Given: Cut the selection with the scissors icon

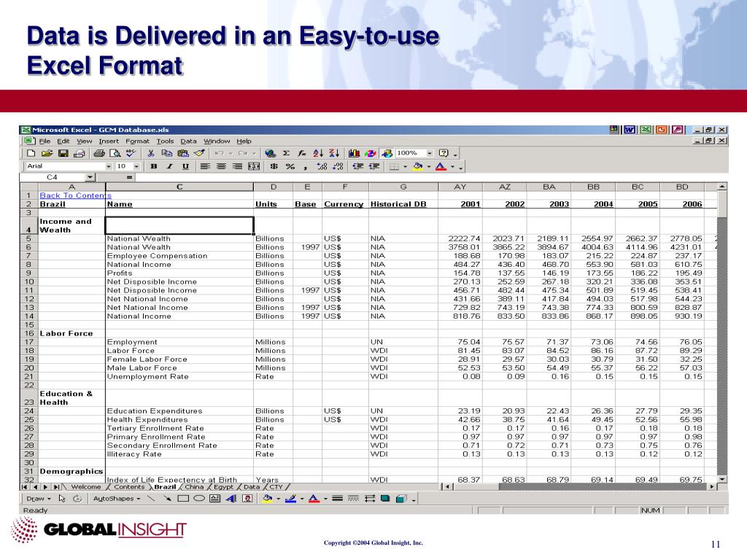Looking at the screenshot, I should pyautogui.click(x=151, y=153).
